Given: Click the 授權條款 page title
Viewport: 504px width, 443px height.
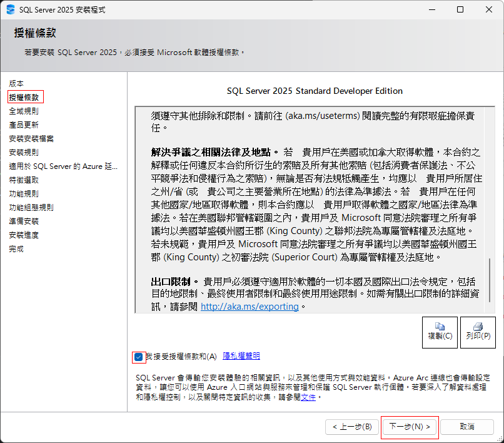Looking at the screenshot, I should click(x=35, y=33).
